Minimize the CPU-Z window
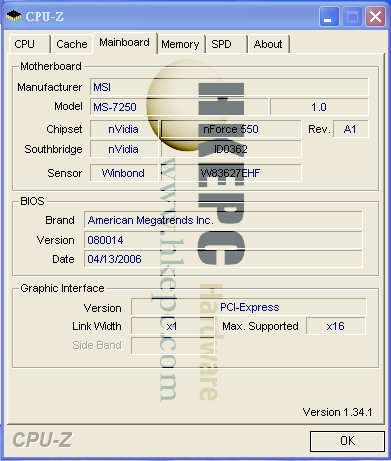The image size is (391, 461). (329, 16)
